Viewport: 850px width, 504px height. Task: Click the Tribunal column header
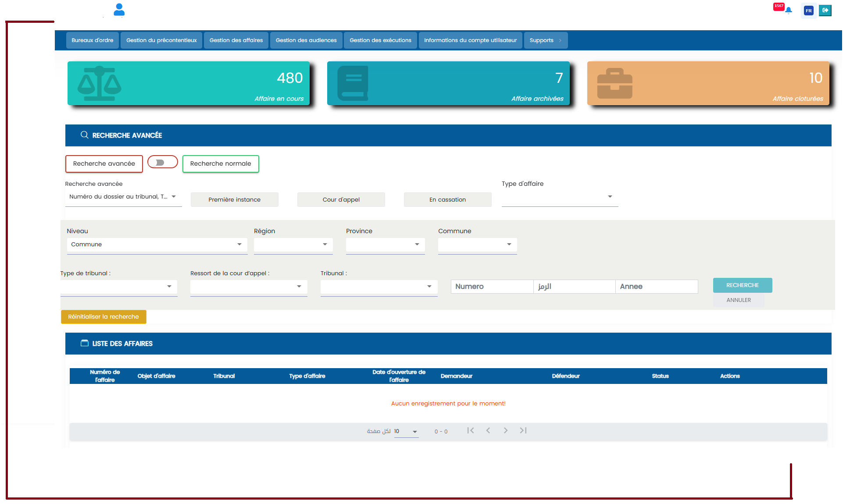click(224, 376)
